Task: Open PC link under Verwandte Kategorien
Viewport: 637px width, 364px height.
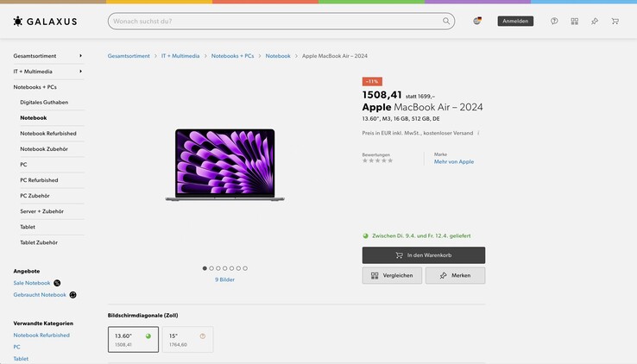Action: [16, 347]
